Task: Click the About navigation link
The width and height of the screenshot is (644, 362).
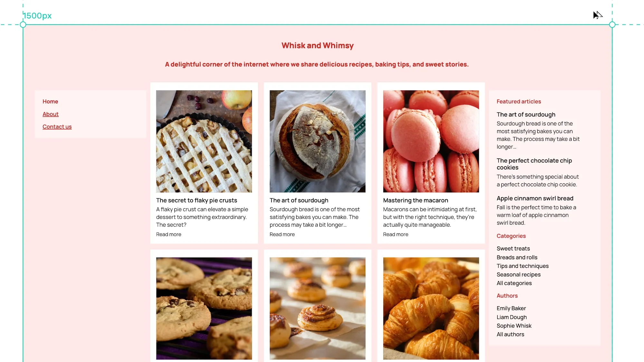Action: coord(51,114)
